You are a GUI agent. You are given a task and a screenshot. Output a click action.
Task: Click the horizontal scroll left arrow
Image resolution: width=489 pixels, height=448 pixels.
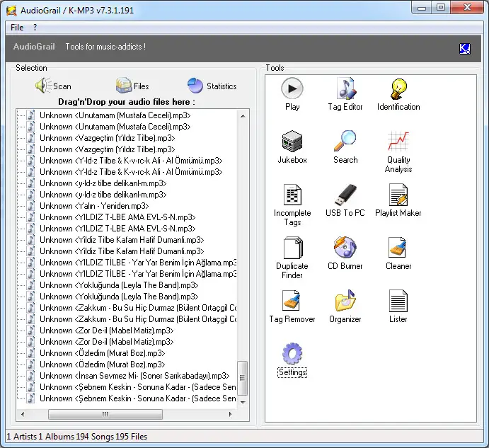click(x=23, y=414)
